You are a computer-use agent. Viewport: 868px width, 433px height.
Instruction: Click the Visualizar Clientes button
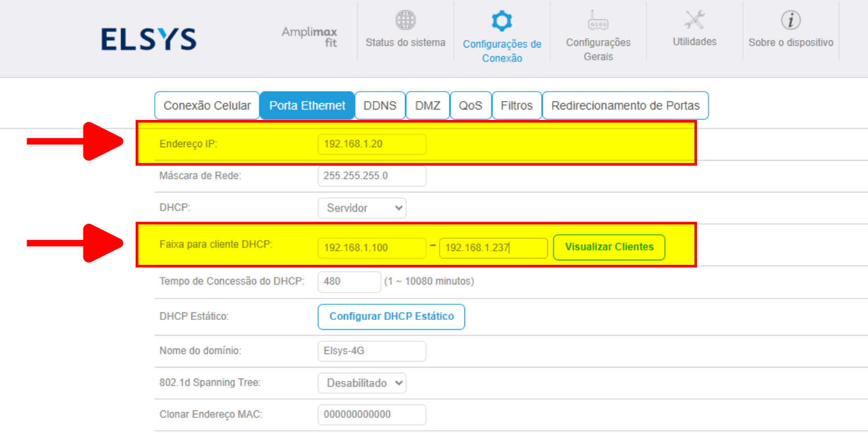[609, 247]
